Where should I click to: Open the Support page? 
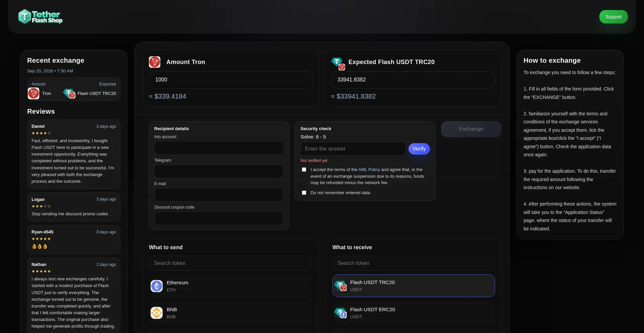(613, 17)
